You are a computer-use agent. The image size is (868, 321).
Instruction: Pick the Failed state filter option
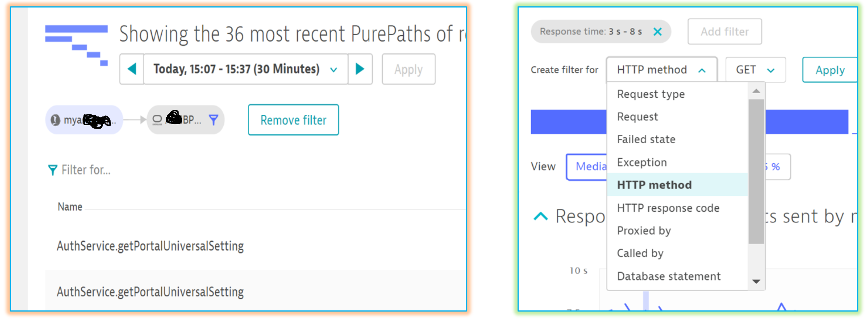coord(646,139)
